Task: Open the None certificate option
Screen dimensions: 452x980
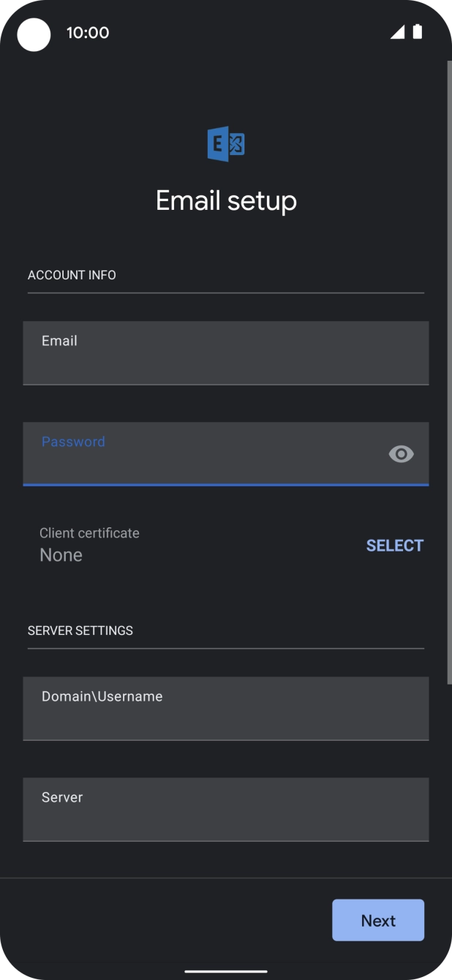Action: point(62,554)
